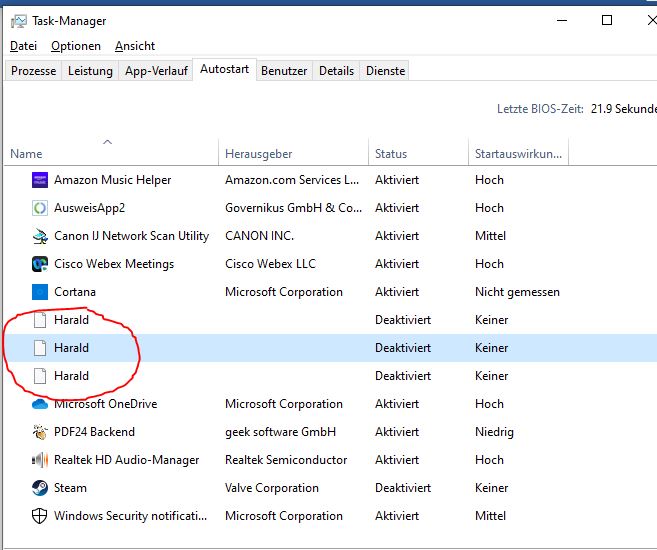Click Niedrig impact in PDF24 row
This screenshot has width=657, height=550.
tap(494, 432)
